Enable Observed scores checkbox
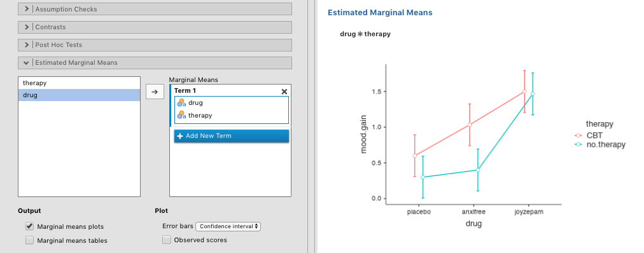The image size is (644, 253). (166, 240)
